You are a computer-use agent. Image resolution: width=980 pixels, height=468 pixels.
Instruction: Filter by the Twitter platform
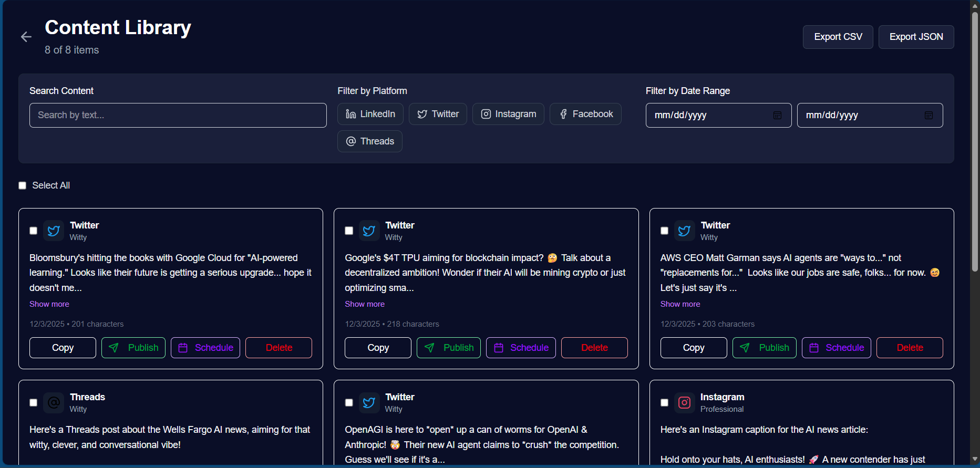pos(438,114)
